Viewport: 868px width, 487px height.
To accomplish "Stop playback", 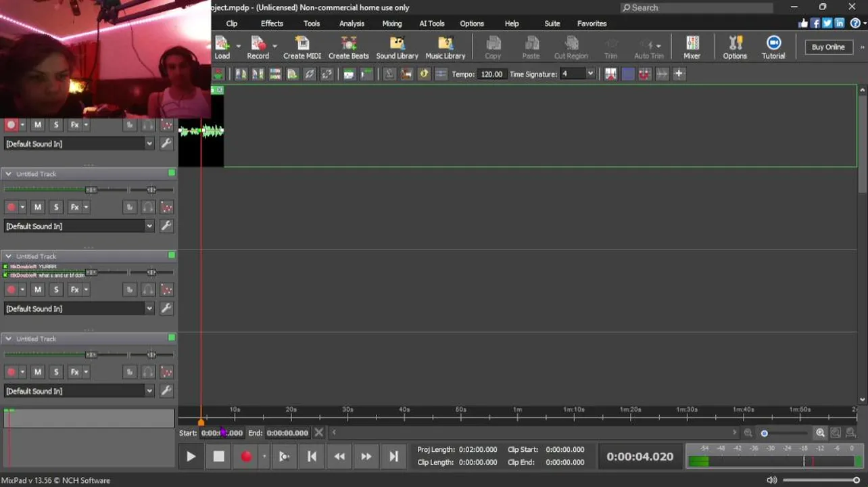I will point(218,457).
